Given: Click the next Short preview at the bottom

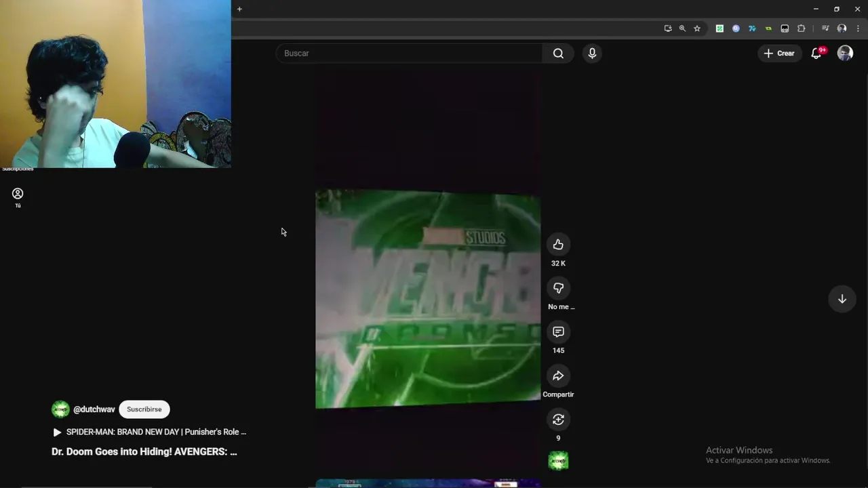Looking at the screenshot, I should [428, 483].
